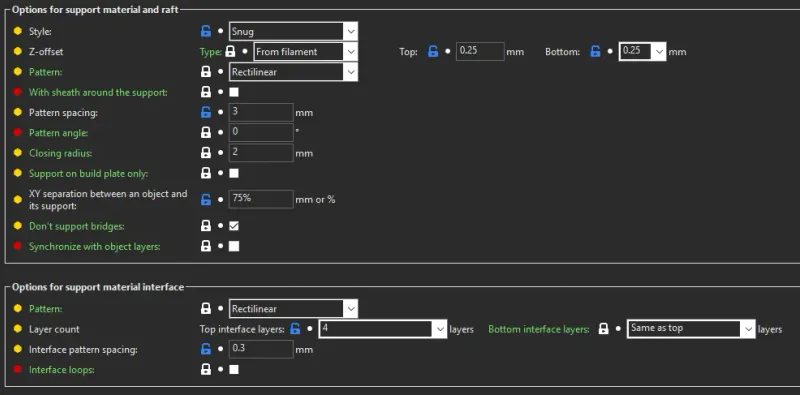Click the Pattern angle field showing 0

click(x=261, y=133)
